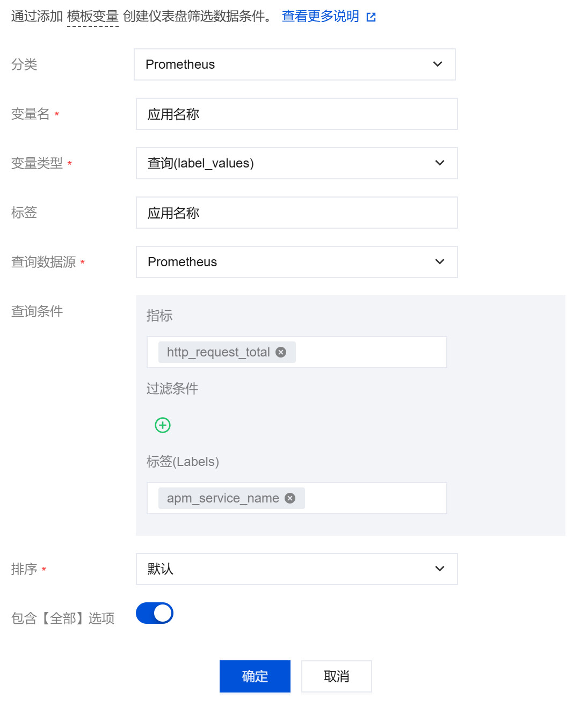The image size is (588, 707).
Task: Click the 模板变量 underlined term
Action: click(x=93, y=17)
